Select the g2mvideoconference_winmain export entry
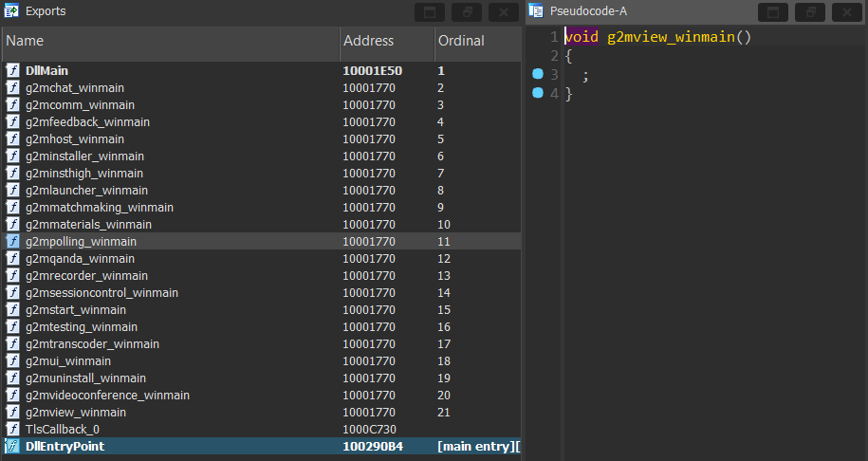The width and height of the screenshot is (868, 461). coord(107,396)
